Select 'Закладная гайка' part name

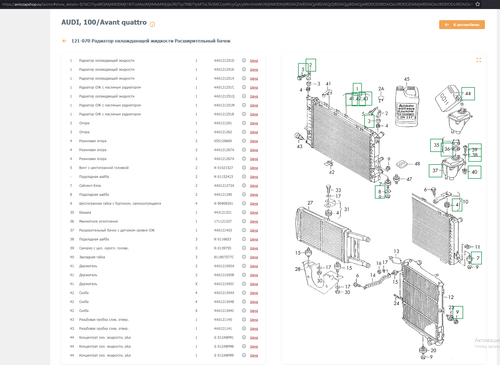pos(92,257)
